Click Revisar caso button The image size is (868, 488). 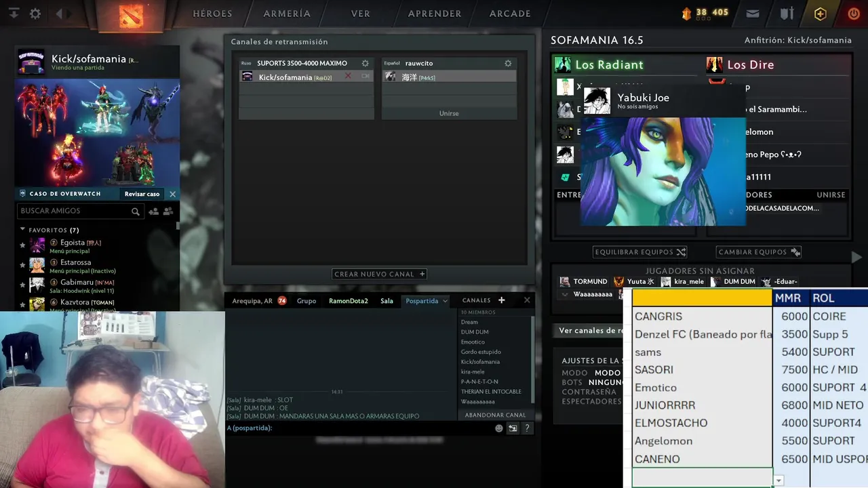pyautogui.click(x=142, y=194)
